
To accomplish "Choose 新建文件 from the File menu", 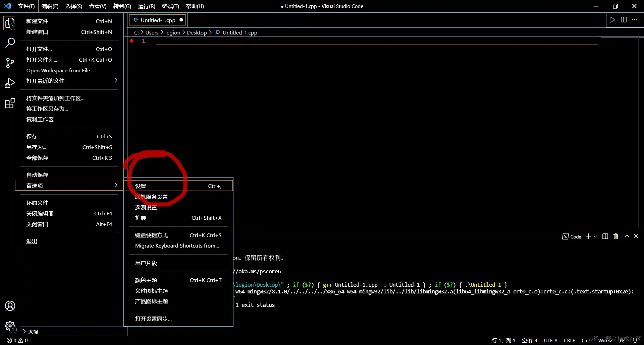I will pos(69,21).
